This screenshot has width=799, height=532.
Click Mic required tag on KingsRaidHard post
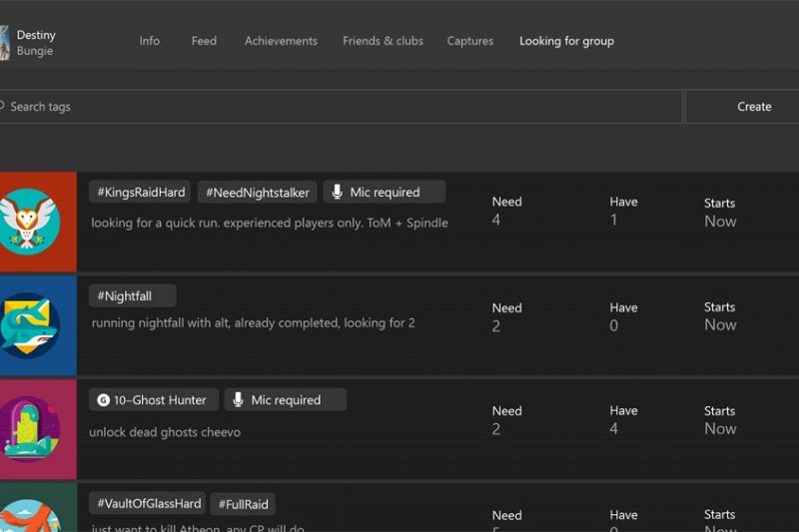(385, 192)
